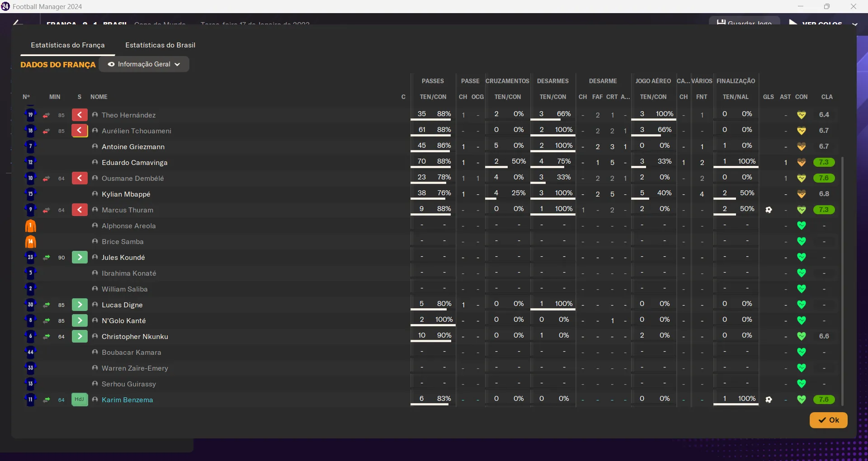Image resolution: width=868 pixels, height=461 pixels.
Task: Click the Guardar Jogo save button
Action: pyautogui.click(x=745, y=22)
